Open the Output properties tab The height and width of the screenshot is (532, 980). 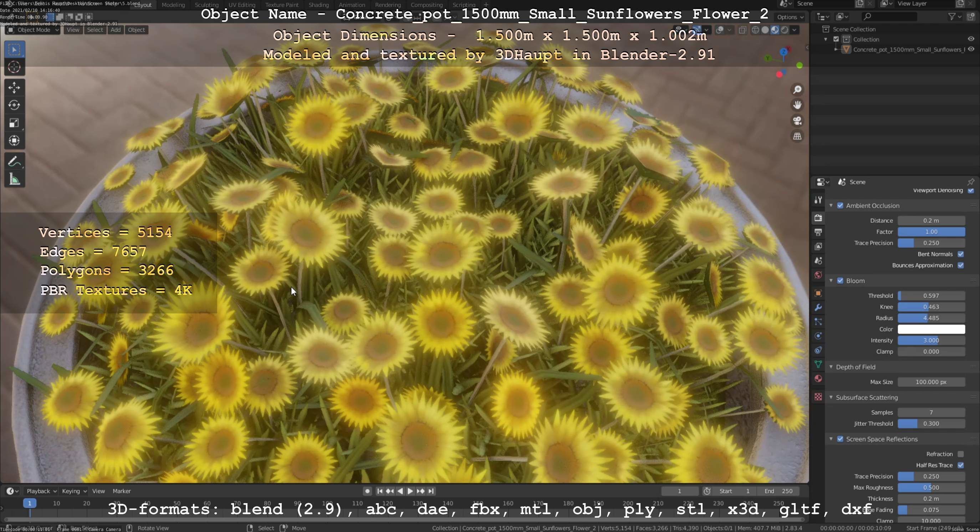(x=818, y=232)
